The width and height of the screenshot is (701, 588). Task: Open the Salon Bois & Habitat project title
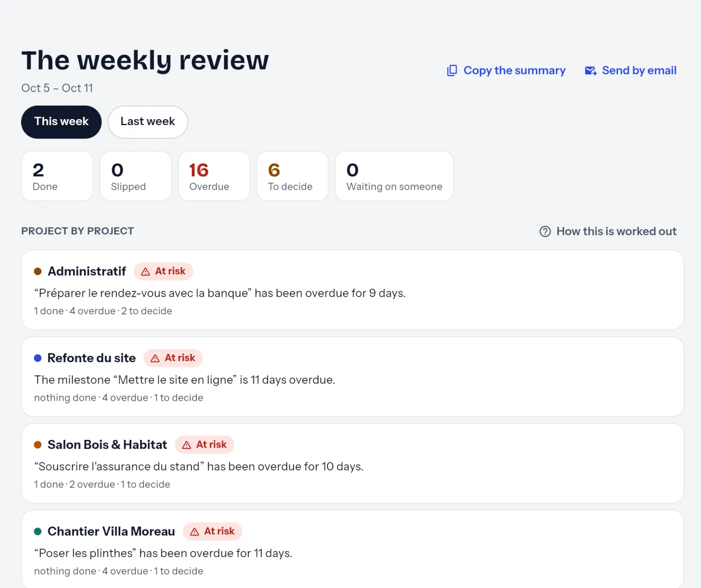[x=107, y=444]
